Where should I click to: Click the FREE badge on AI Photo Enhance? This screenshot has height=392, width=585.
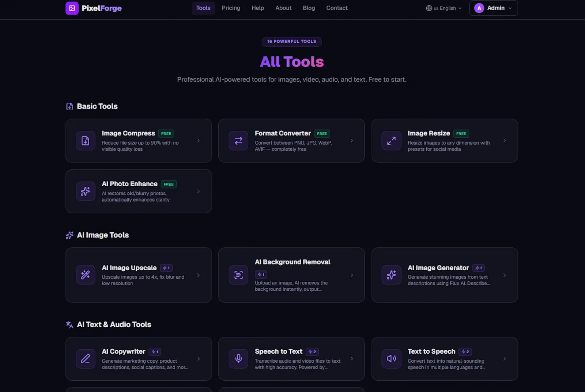[169, 184]
